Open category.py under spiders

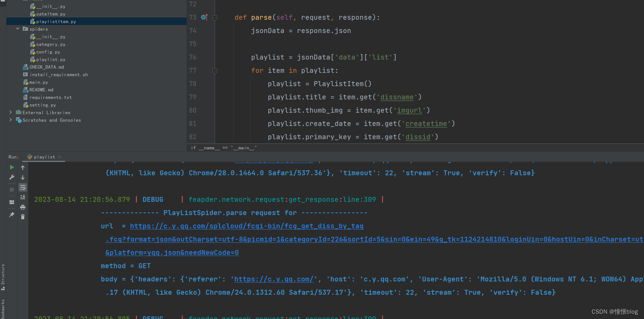pos(51,44)
